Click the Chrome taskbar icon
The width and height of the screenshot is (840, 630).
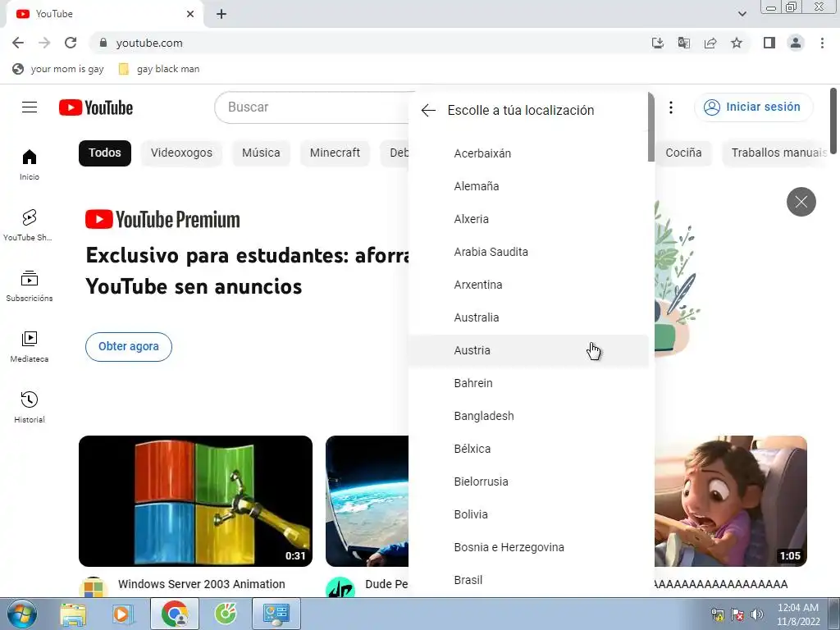tap(175, 614)
